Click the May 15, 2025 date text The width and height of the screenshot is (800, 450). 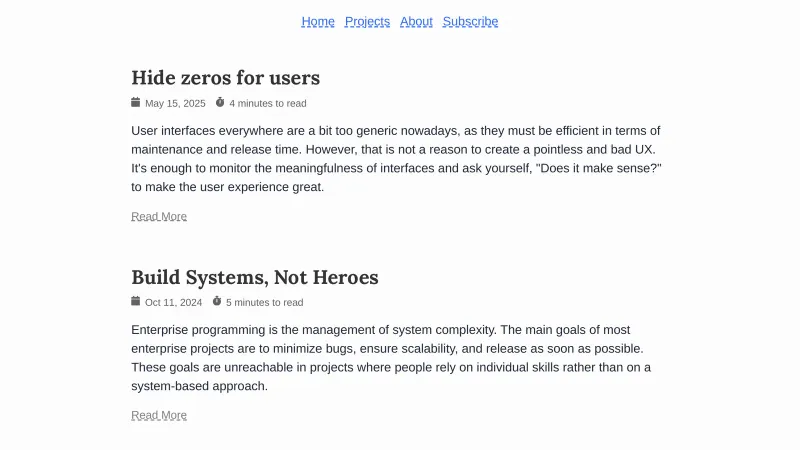pos(175,103)
